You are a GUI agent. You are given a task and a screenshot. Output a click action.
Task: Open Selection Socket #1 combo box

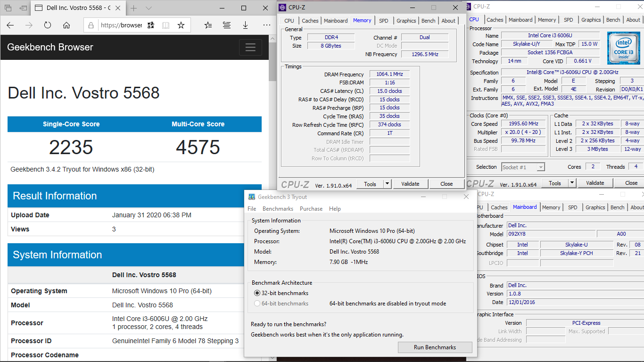click(x=523, y=167)
